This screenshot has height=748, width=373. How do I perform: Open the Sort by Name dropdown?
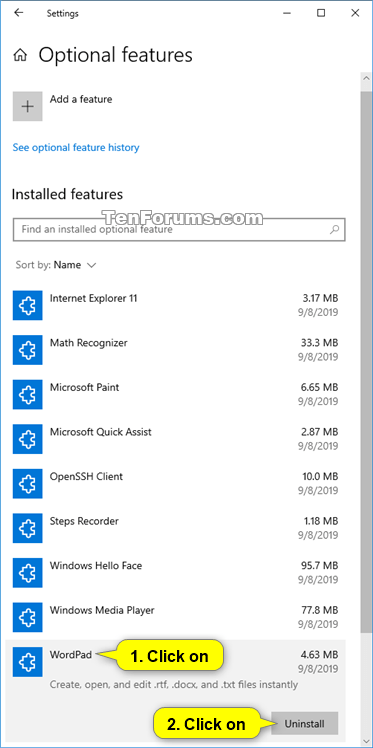(x=56, y=265)
